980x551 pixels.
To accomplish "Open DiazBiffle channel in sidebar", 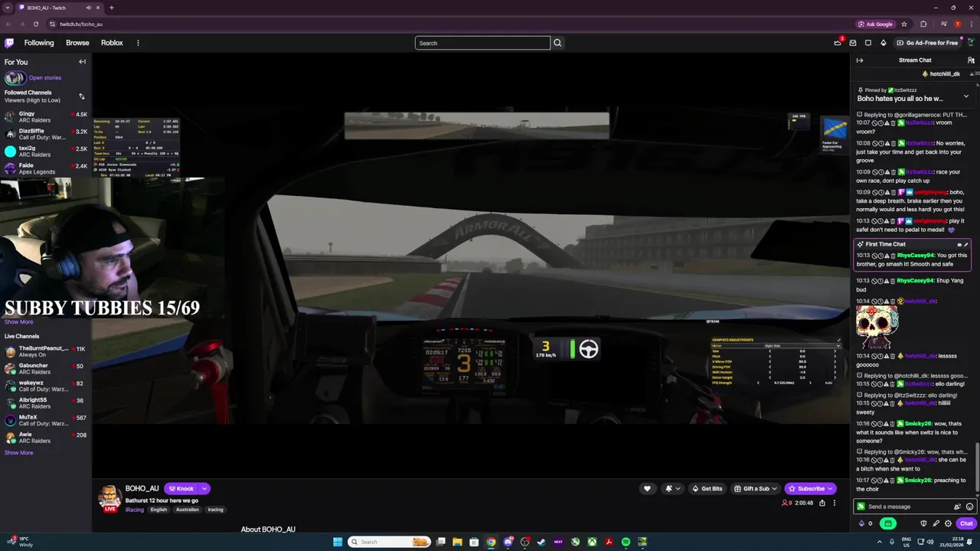I will click(46, 135).
